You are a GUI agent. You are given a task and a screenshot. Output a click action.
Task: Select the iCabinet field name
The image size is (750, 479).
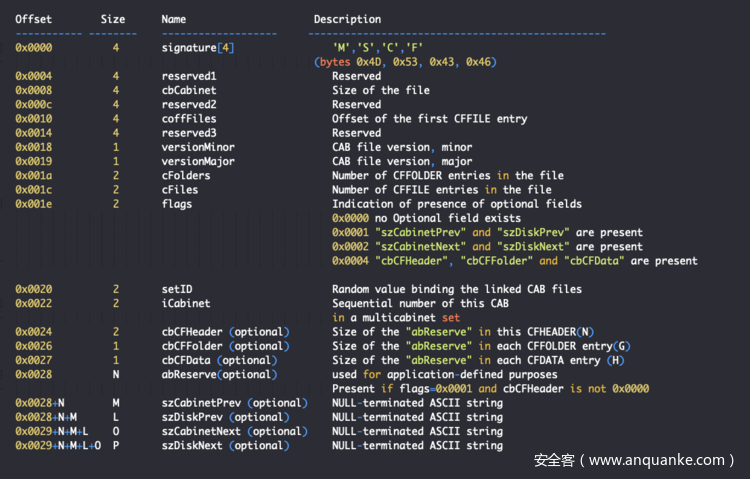click(x=184, y=303)
